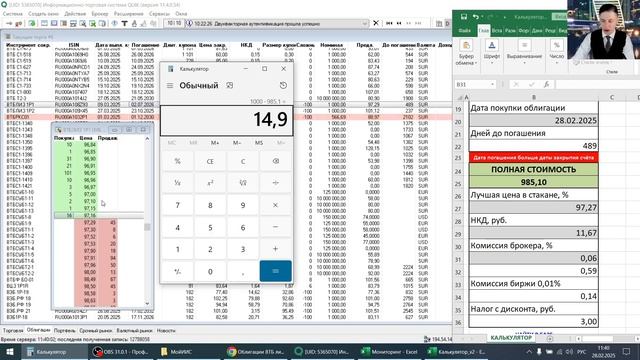Open the Windows Start button
Screen dimensions: 640x360
coord(10,351)
